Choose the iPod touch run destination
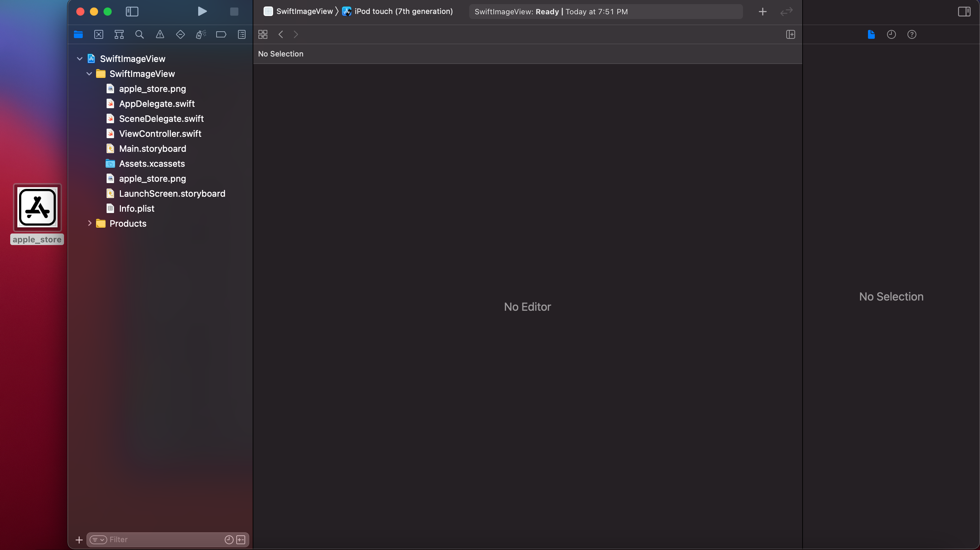This screenshot has width=980, height=550. pos(403,12)
